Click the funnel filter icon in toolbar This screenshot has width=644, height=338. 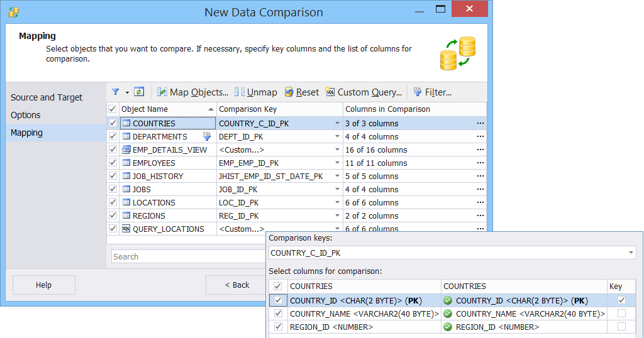[116, 92]
